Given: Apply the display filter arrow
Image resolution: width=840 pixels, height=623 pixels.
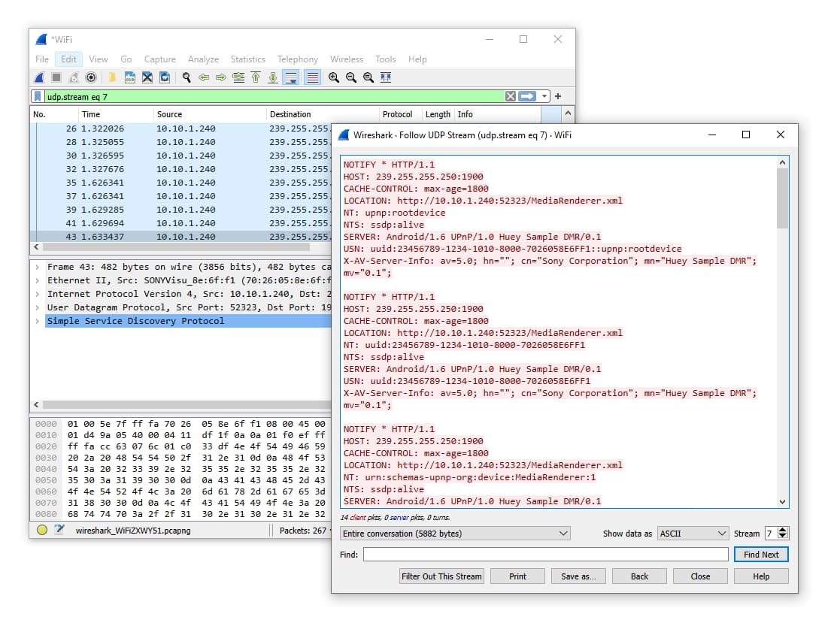Looking at the screenshot, I should click(x=527, y=96).
